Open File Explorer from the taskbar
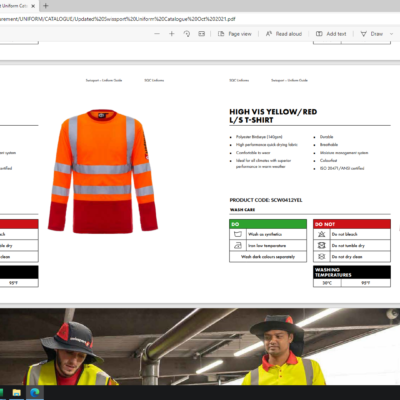This screenshot has width=400, height=400. click(17, 393)
